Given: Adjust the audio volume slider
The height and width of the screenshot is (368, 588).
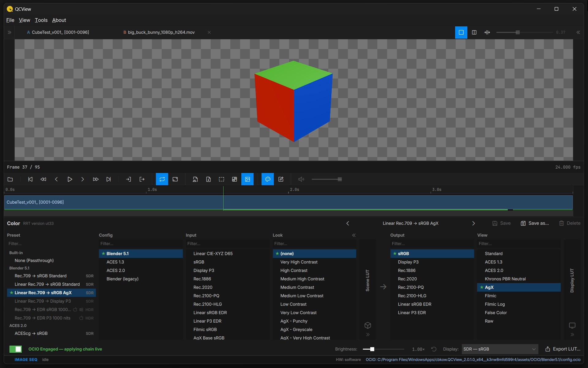Looking at the screenshot, I should click(326, 179).
